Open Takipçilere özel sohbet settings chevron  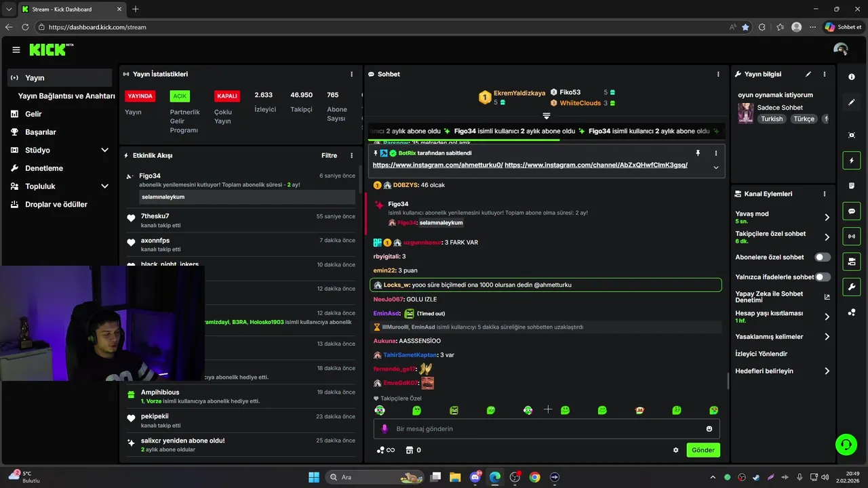coord(827,237)
